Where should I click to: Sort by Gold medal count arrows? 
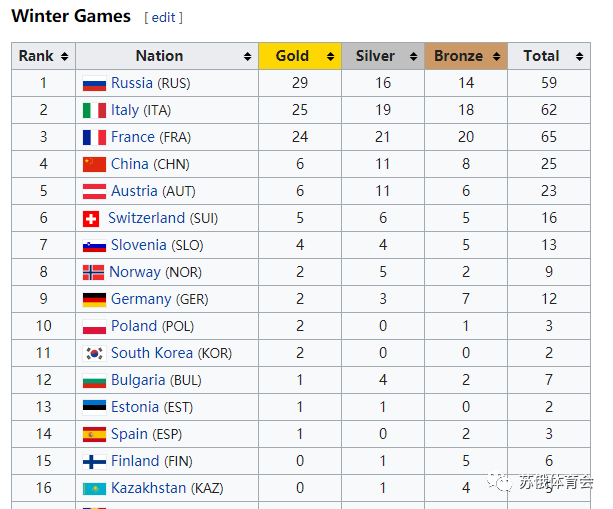click(x=330, y=57)
